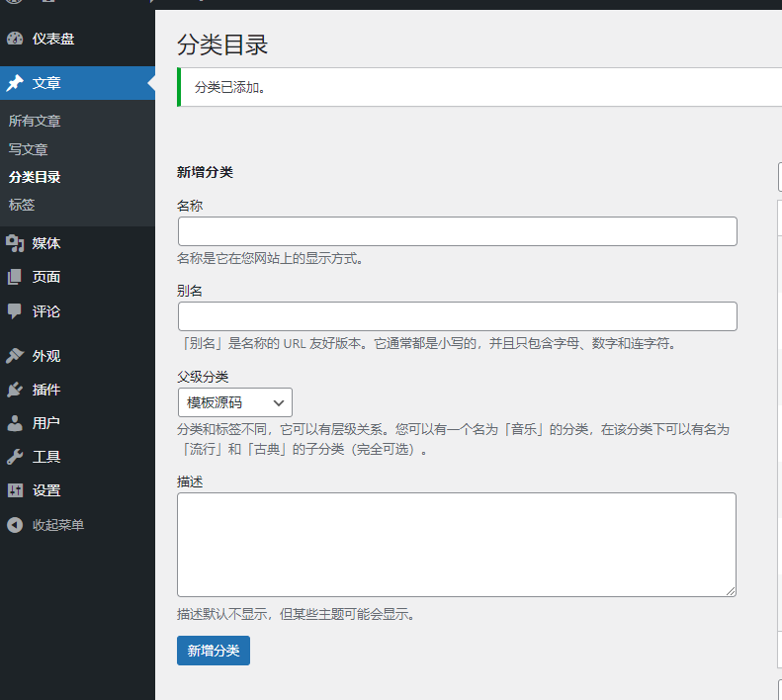The height and width of the screenshot is (700, 782).
Task: Click the Comments bubble icon
Action: click(x=15, y=311)
